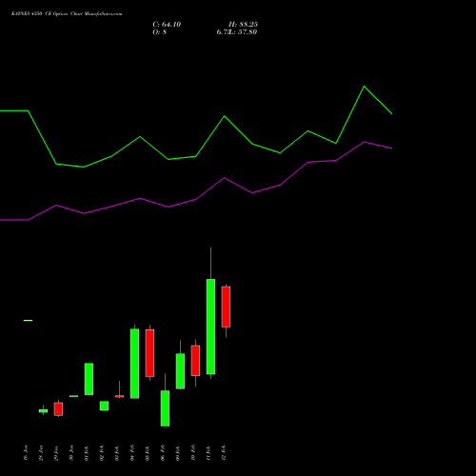The image size is (476, 476).
Task: Click the '29 Jan' date axis label
Action: coord(56,453)
